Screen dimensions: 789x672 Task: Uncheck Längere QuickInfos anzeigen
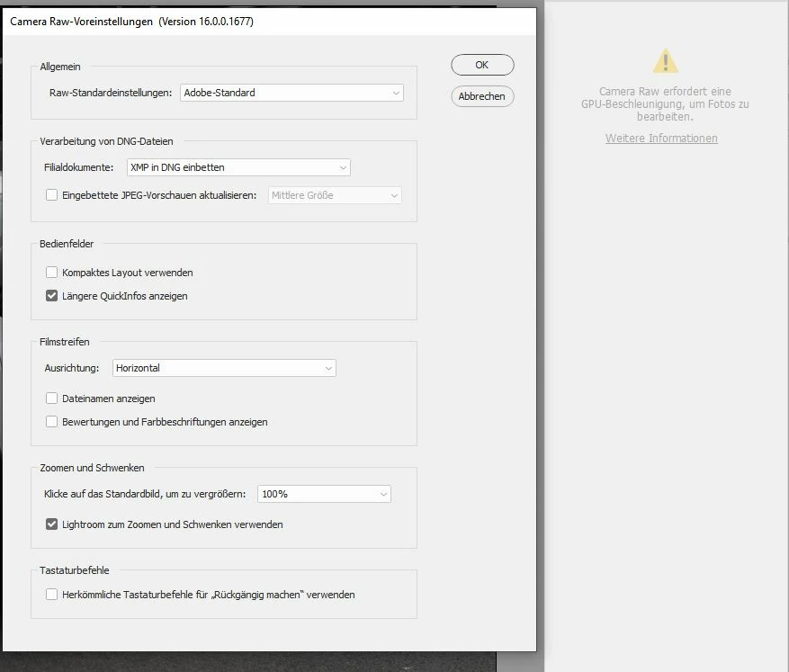[51, 296]
